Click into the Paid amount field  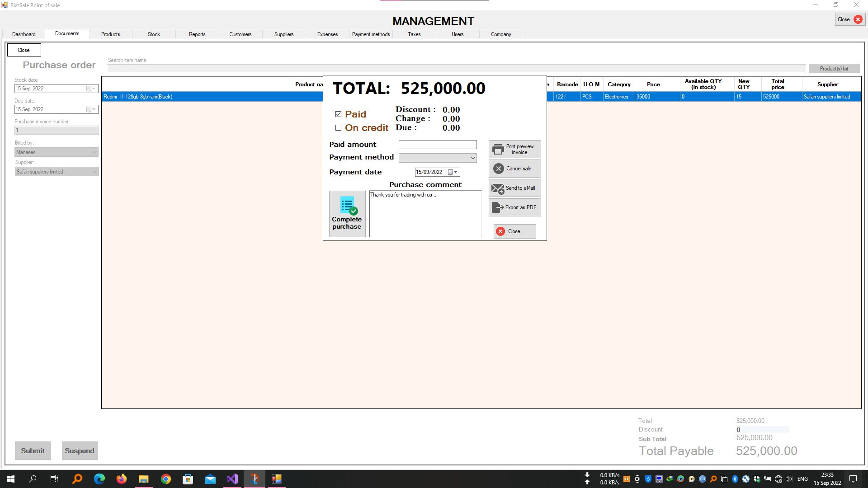tap(437, 145)
